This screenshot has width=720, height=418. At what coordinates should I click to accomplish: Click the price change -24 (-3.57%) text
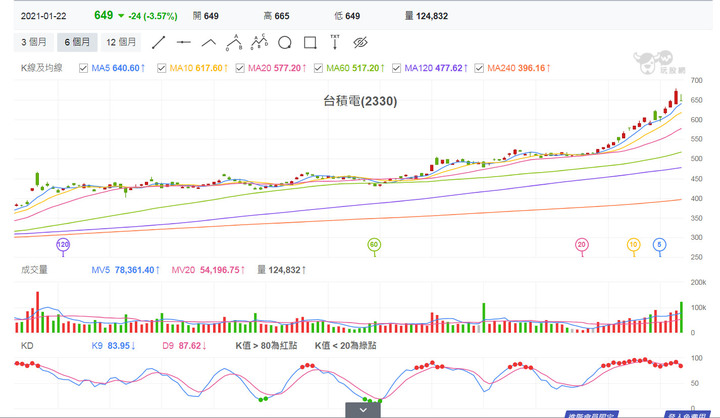pos(152,16)
